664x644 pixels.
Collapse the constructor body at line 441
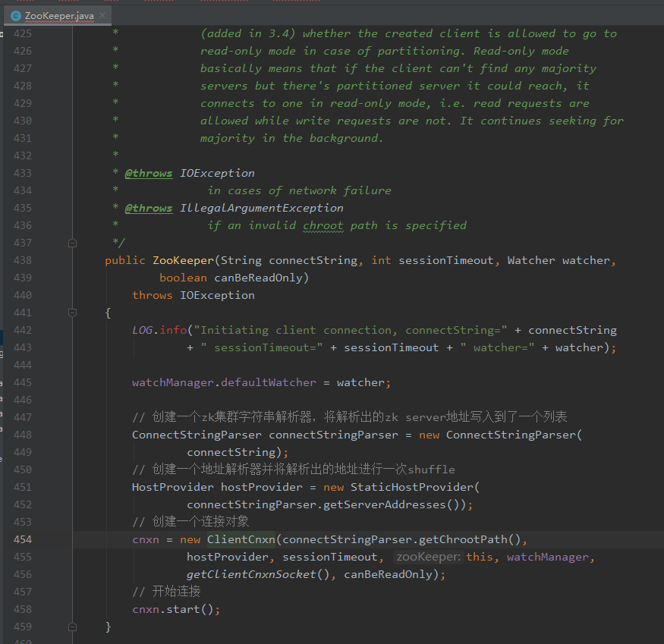pos(72,313)
